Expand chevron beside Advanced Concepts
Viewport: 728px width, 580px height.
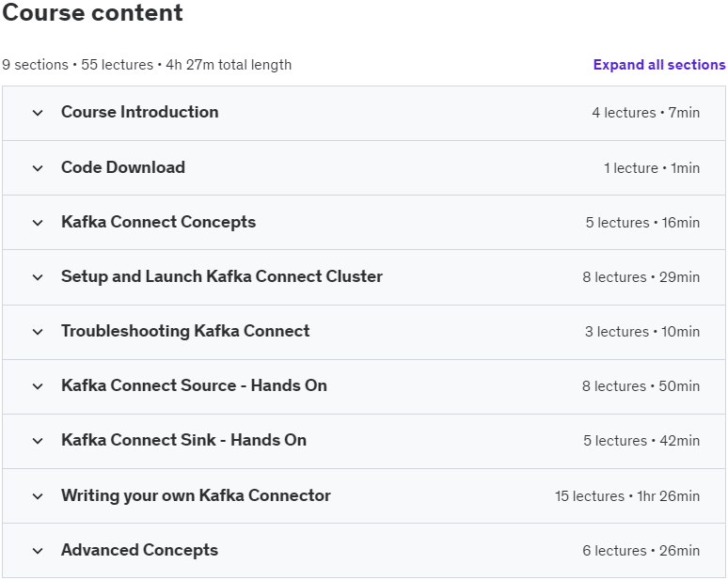pyautogui.click(x=38, y=551)
